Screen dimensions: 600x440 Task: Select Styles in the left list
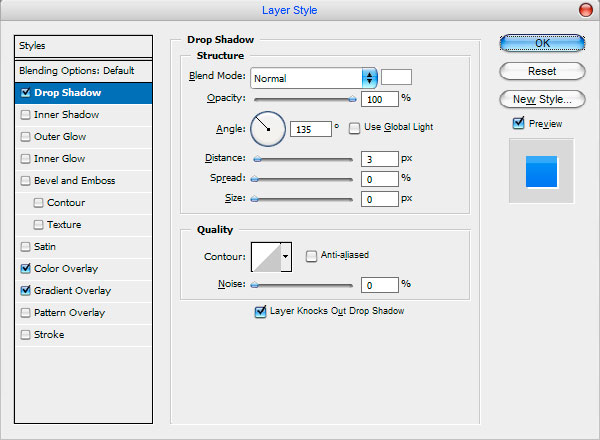83,46
